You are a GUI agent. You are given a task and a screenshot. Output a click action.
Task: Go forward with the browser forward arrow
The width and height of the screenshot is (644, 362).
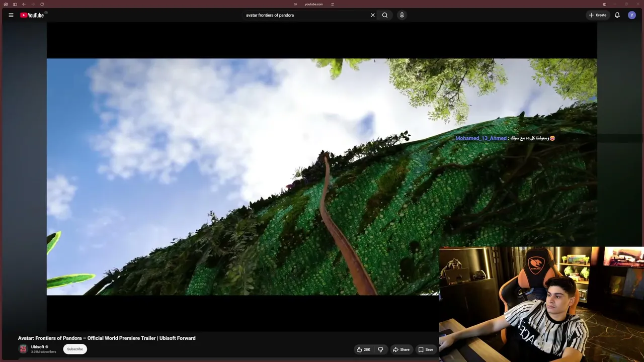33,4
